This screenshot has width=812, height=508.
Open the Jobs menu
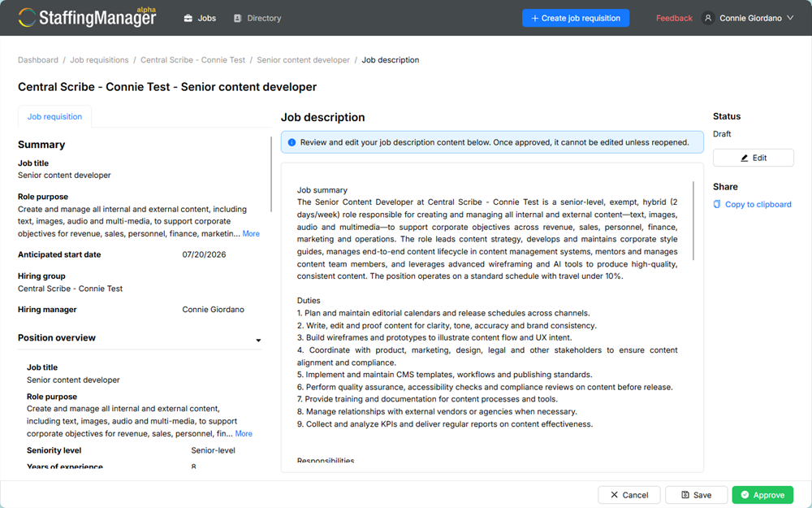tap(200, 18)
